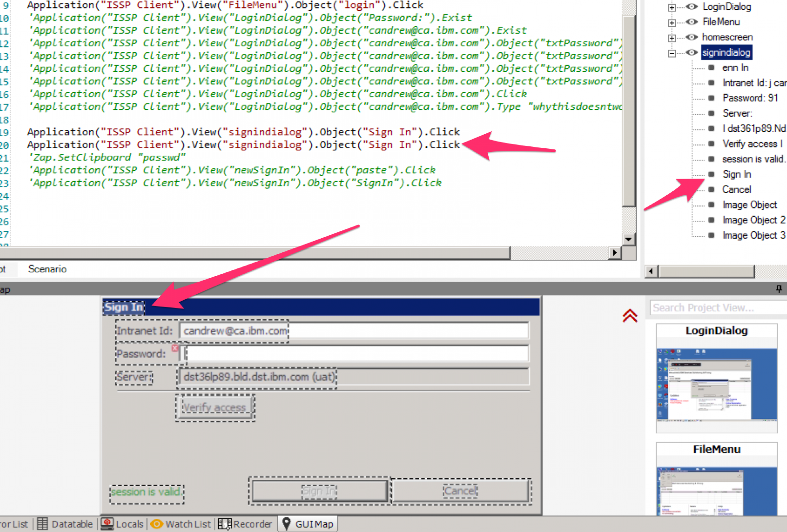Open the FileMenu thumbnail
This screenshot has height=532, width=787.
pos(716,479)
